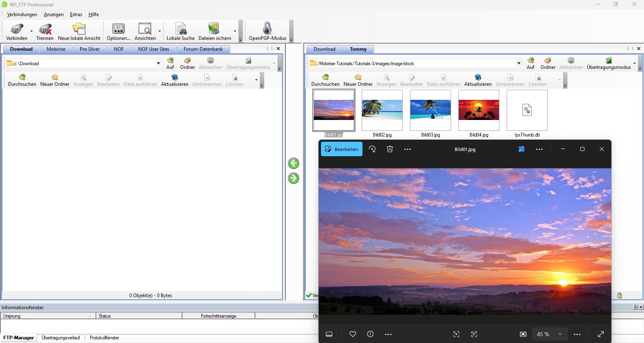Click the green left transfer arrow

294,163
